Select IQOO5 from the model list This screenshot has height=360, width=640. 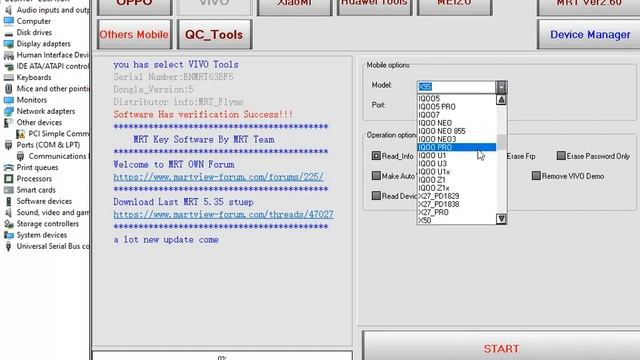click(x=456, y=98)
